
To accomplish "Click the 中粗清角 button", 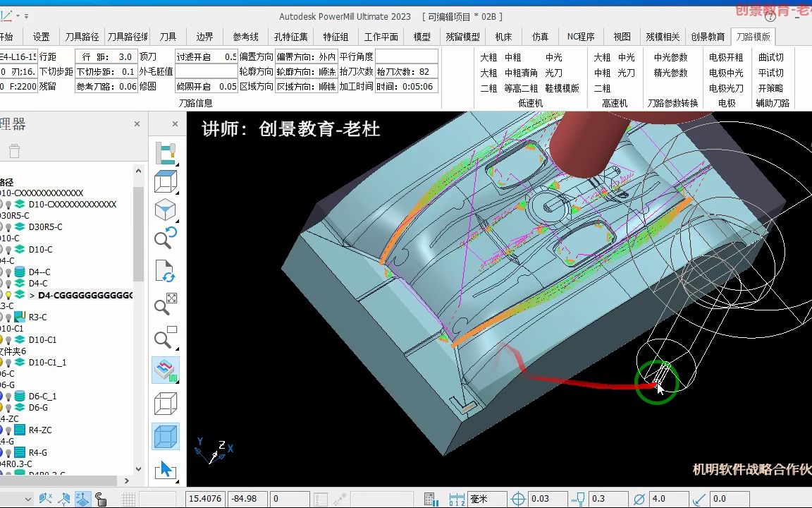I will point(521,73).
